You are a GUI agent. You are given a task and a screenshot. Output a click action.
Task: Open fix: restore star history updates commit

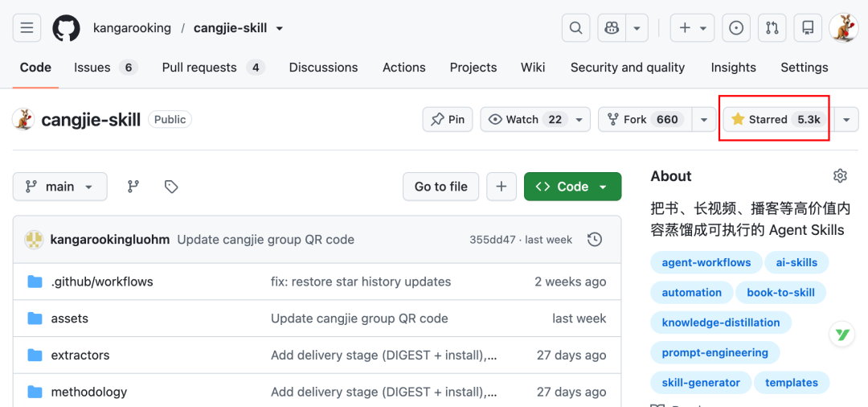pyautogui.click(x=361, y=282)
